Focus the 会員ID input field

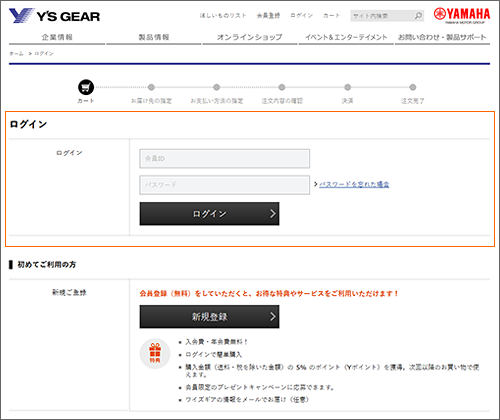pyautogui.click(x=225, y=159)
